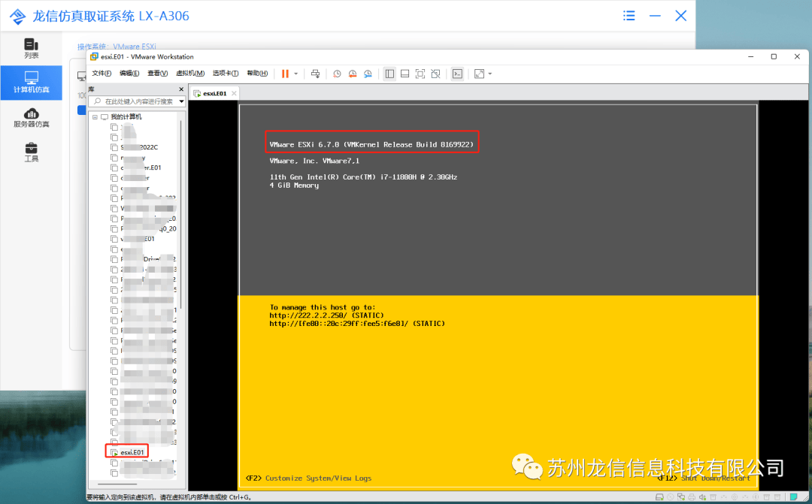Open the Longxin window's list menu icon
The height and width of the screenshot is (504, 812).
pos(629,16)
